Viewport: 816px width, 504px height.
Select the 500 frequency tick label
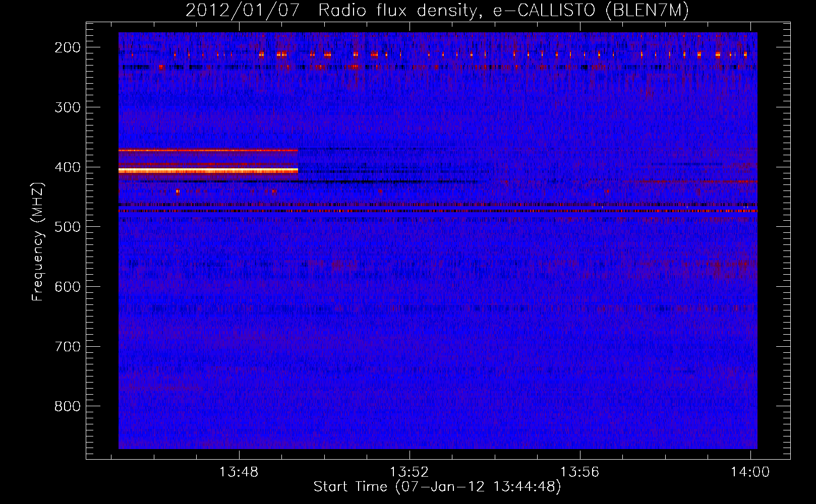(x=68, y=227)
